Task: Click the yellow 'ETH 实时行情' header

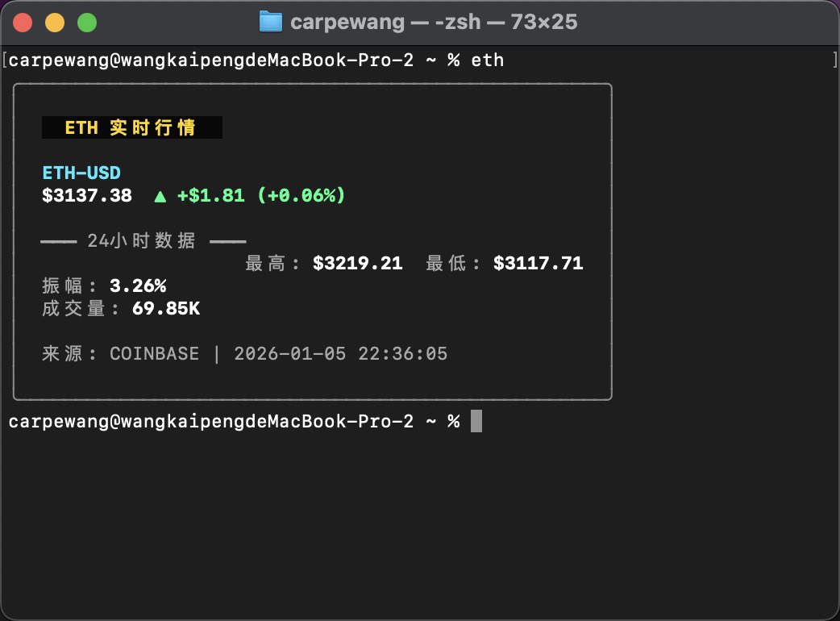Action: [131, 127]
